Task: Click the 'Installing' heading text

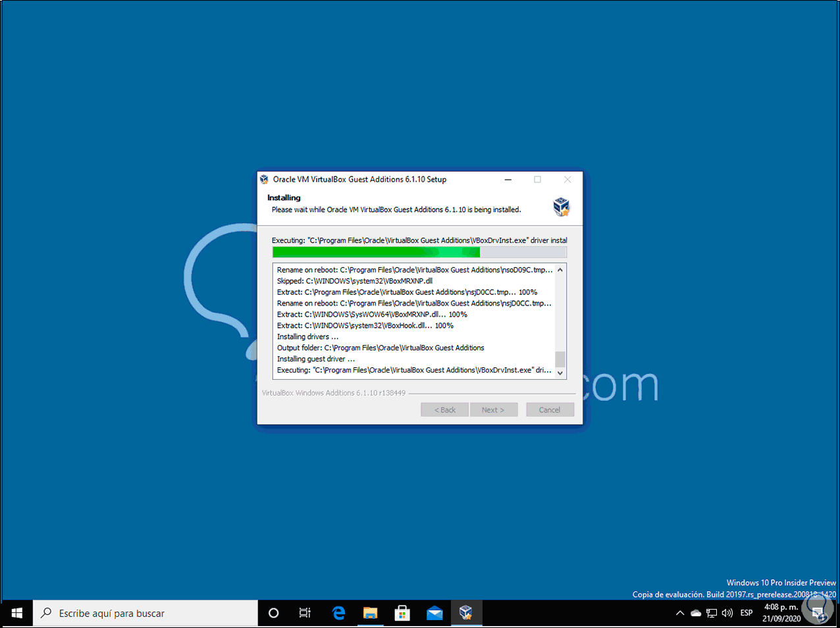Action: [284, 197]
